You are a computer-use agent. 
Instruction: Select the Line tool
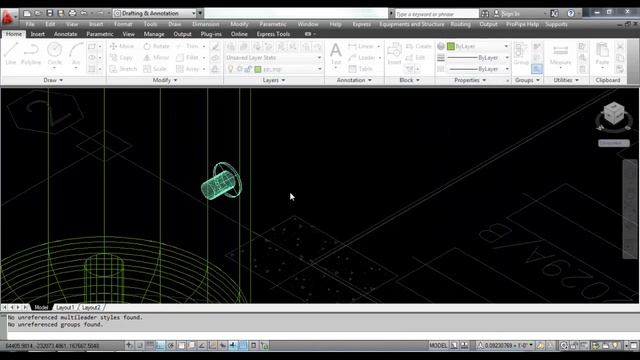pyautogui.click(x=11, y=54)
